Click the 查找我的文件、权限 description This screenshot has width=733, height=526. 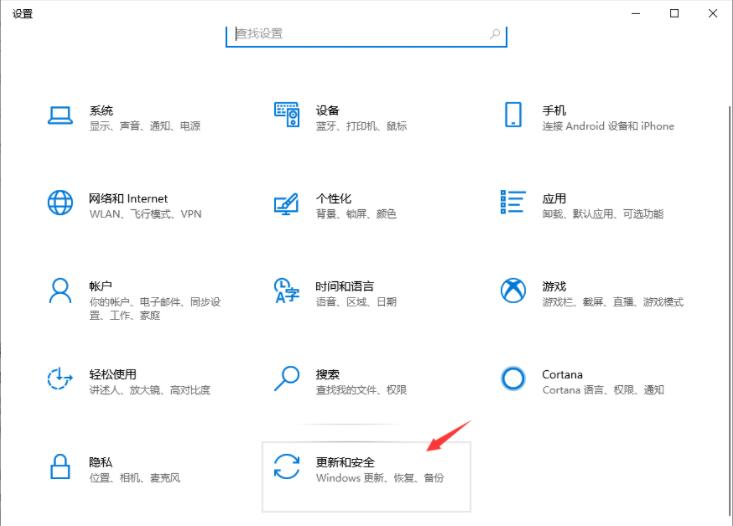click(x=361, y=389)
